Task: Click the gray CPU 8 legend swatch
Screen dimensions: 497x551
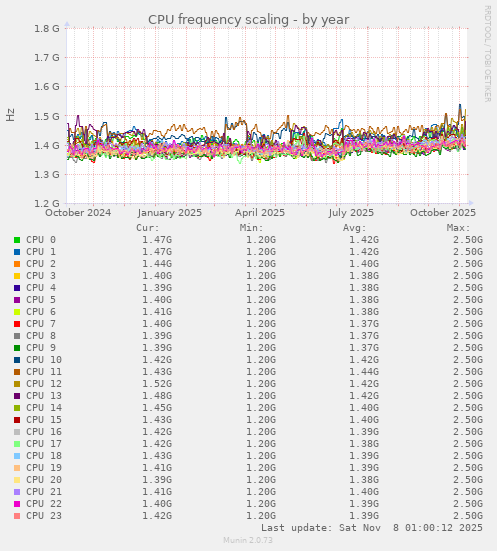Action: [x=17, y=336]
